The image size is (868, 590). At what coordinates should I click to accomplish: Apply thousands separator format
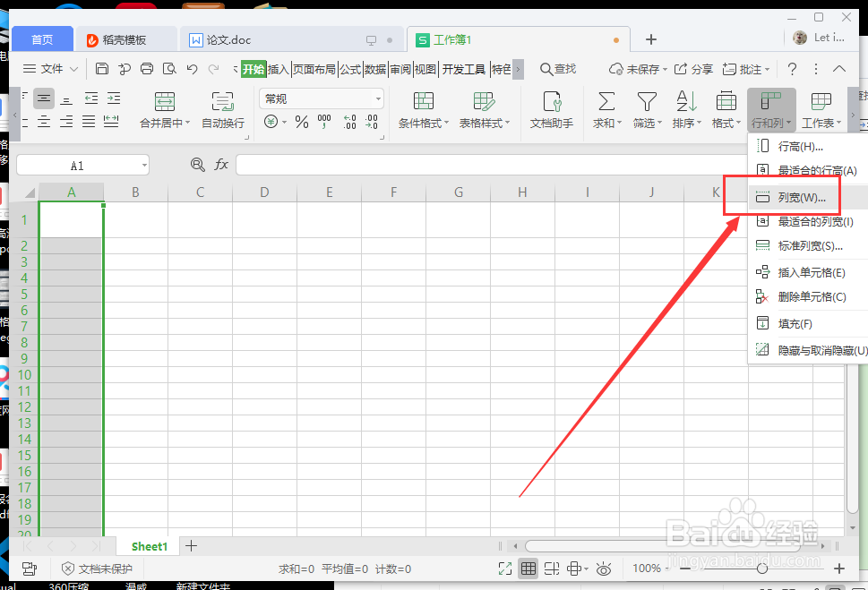pyautogui.click(x=324, y=121)
